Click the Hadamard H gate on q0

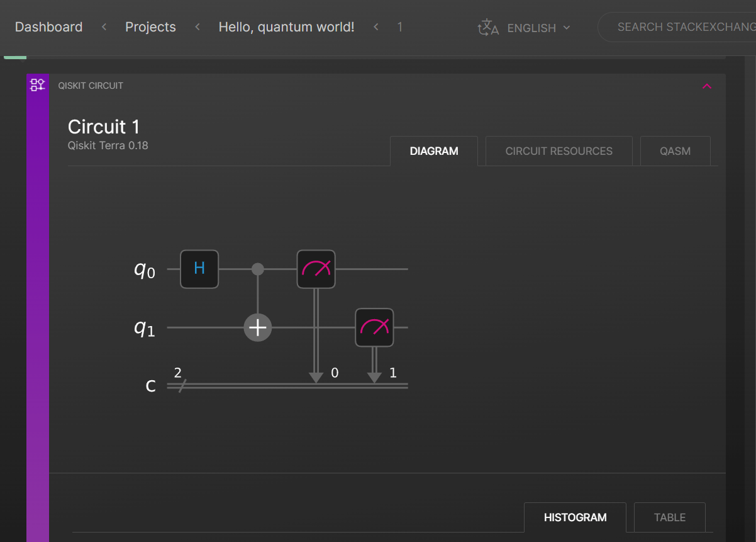199,269
